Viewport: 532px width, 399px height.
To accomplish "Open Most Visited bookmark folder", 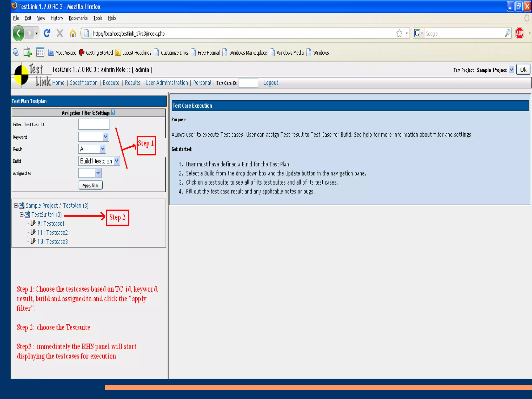I will click(62, 53).
